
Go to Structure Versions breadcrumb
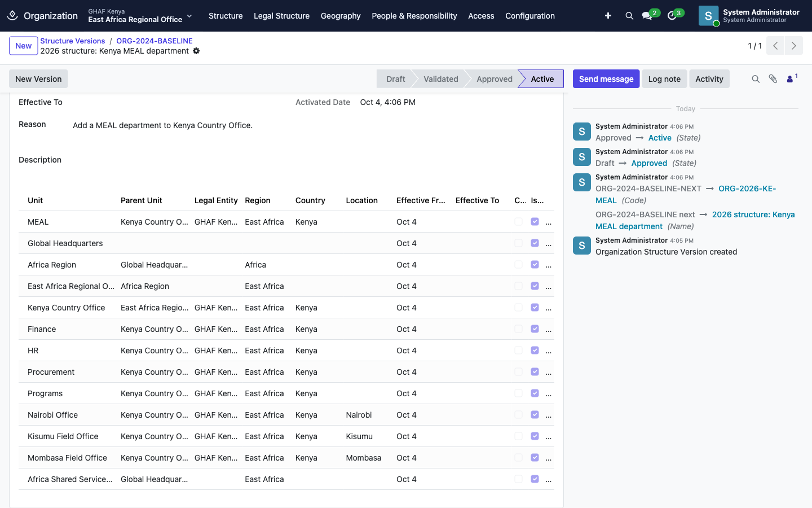coord(73,41)
